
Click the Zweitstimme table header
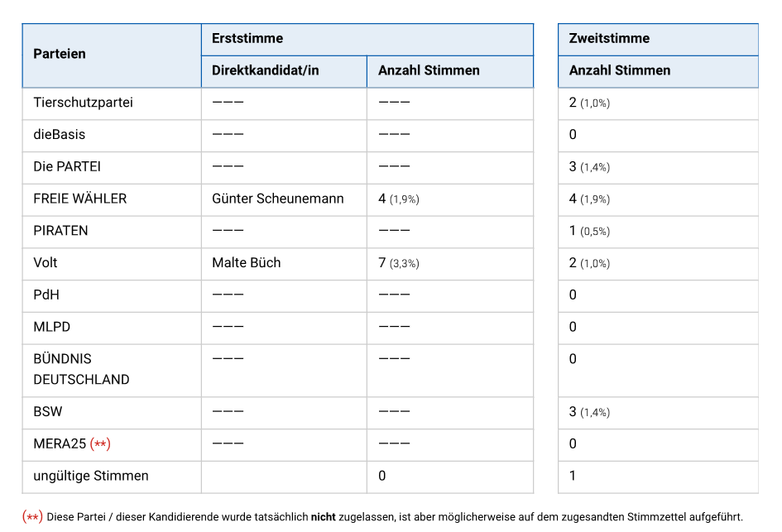[x=609, y=38]
